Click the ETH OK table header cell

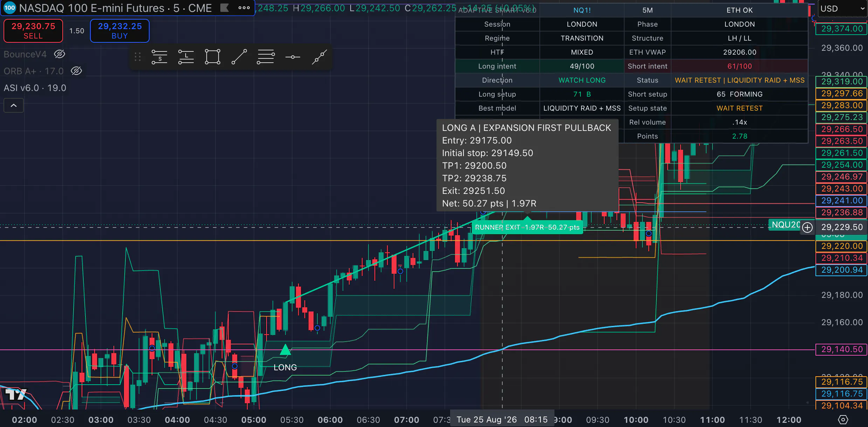[739, 10]
